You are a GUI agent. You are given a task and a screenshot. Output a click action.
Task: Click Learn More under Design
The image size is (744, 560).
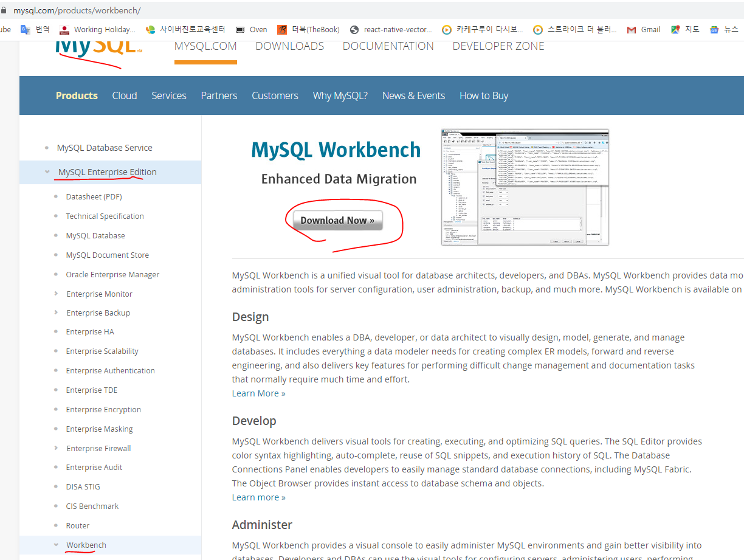click(258, 393)
